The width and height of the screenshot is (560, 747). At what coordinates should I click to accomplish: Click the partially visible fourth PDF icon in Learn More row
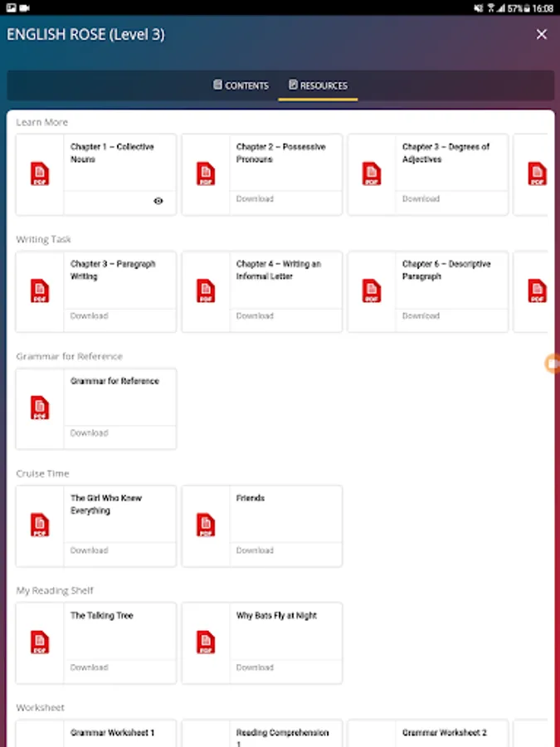537,174
